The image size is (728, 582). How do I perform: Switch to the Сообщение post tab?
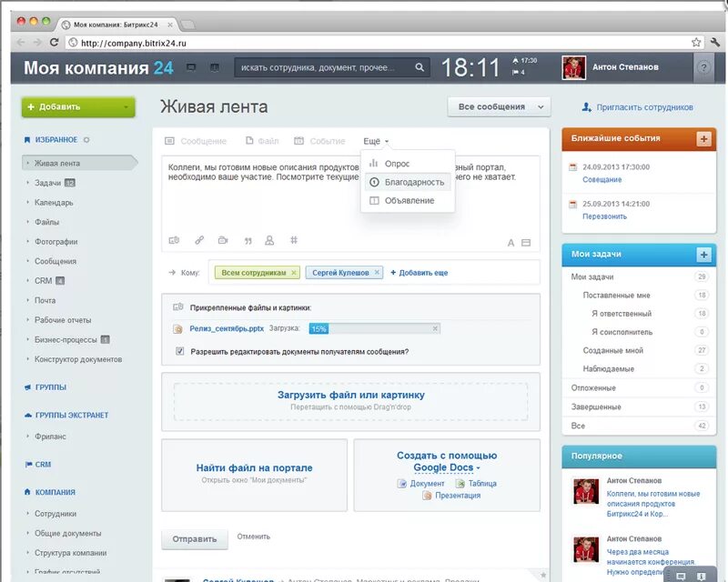[196, 141]
